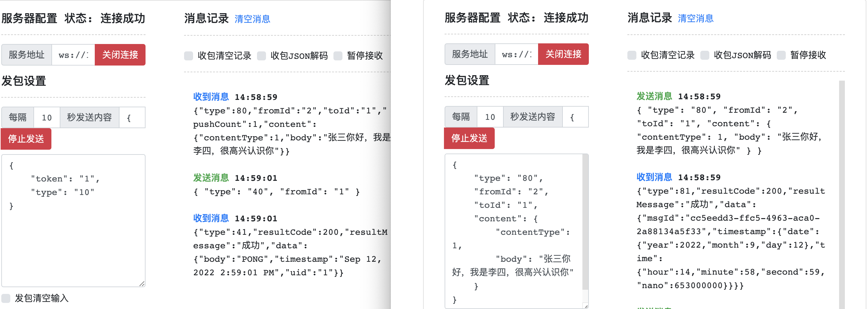Click 停止发送 button in left window
This screenshot has width=868, height=309.
click(x=26, y=138)
